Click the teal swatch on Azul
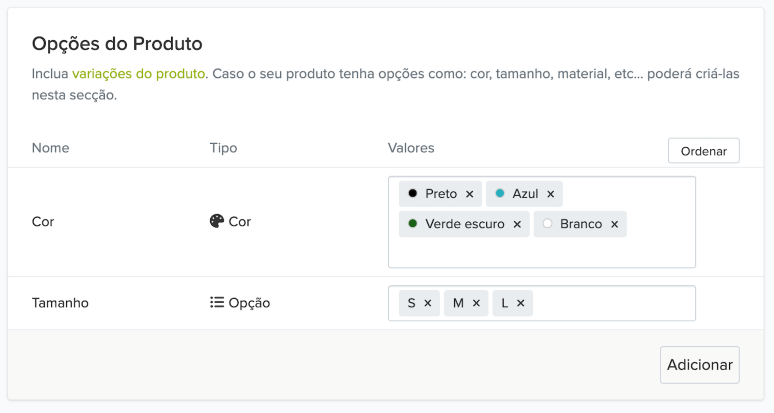Screen dimensions: 774x413 (x=500, y=193)
